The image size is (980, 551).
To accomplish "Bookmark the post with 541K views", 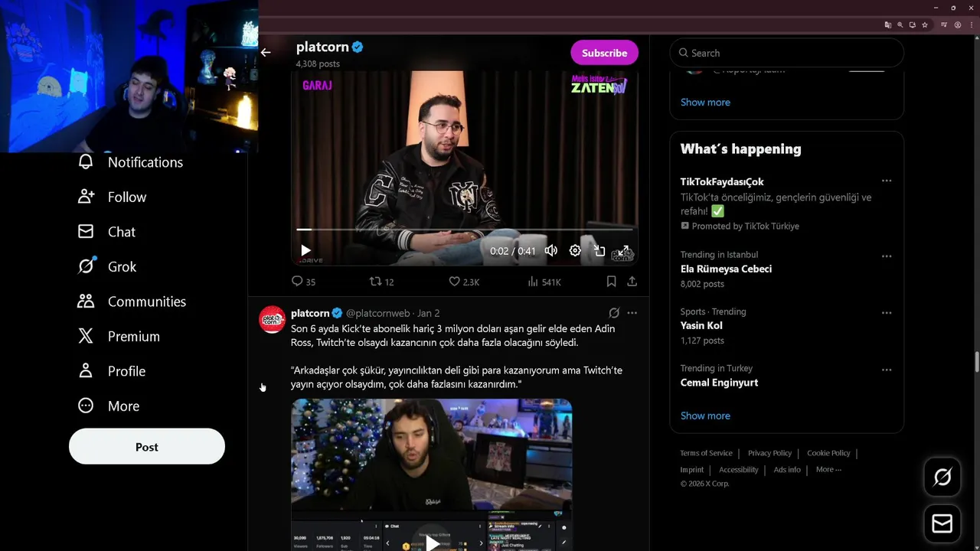I will pyautogui.click(x=611, y=282).
